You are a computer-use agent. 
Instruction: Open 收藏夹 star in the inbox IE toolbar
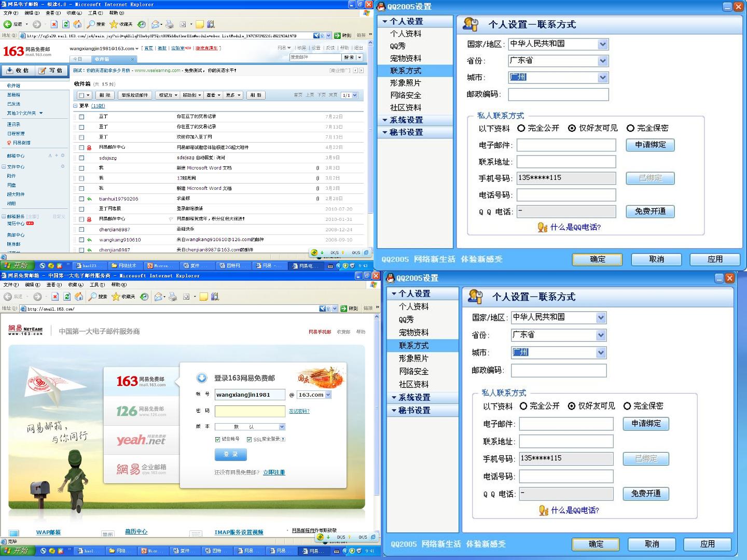(x=114, y=24)
